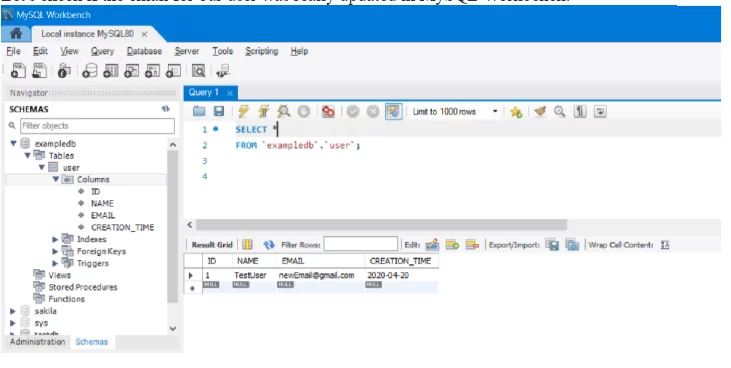Delete selected rows icon

pyautogui.click(x=472, y=244)
